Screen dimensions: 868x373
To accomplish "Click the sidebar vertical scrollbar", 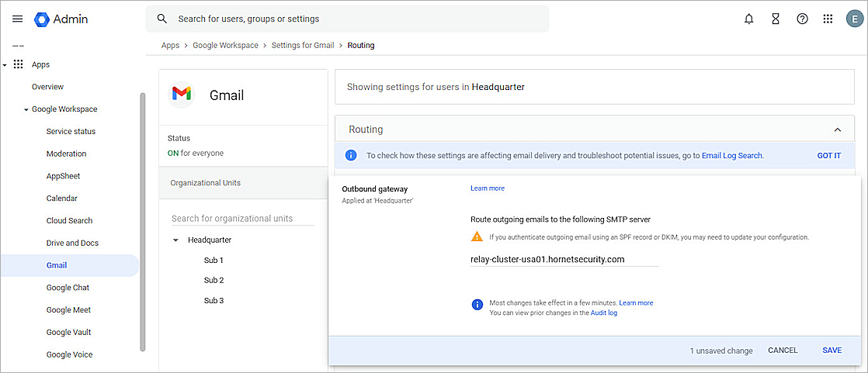I will coord(142,221).
